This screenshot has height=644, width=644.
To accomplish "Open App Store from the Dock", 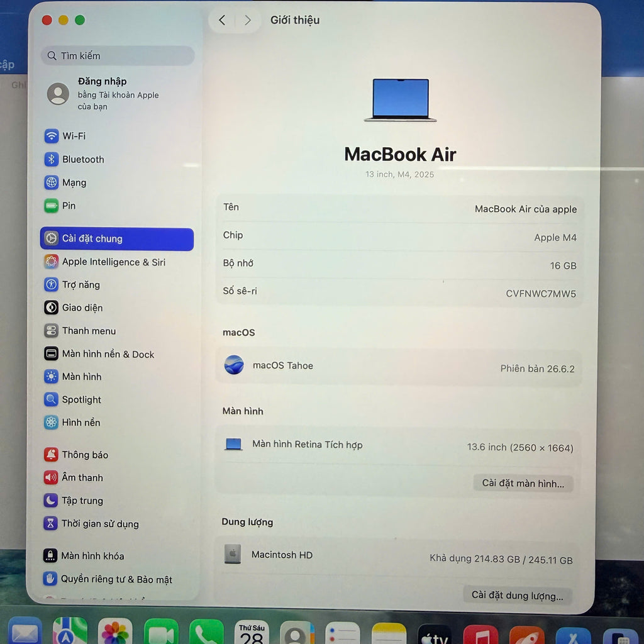I will point(574,636).
